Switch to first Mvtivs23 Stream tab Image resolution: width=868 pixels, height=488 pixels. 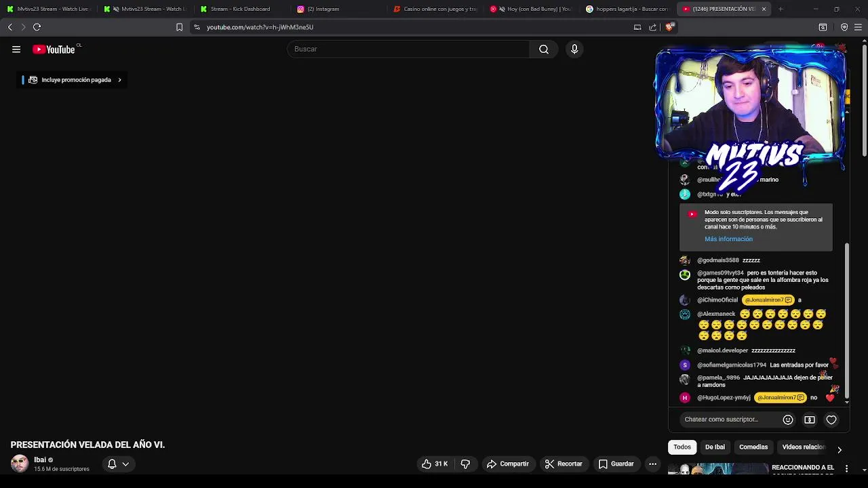47,9
